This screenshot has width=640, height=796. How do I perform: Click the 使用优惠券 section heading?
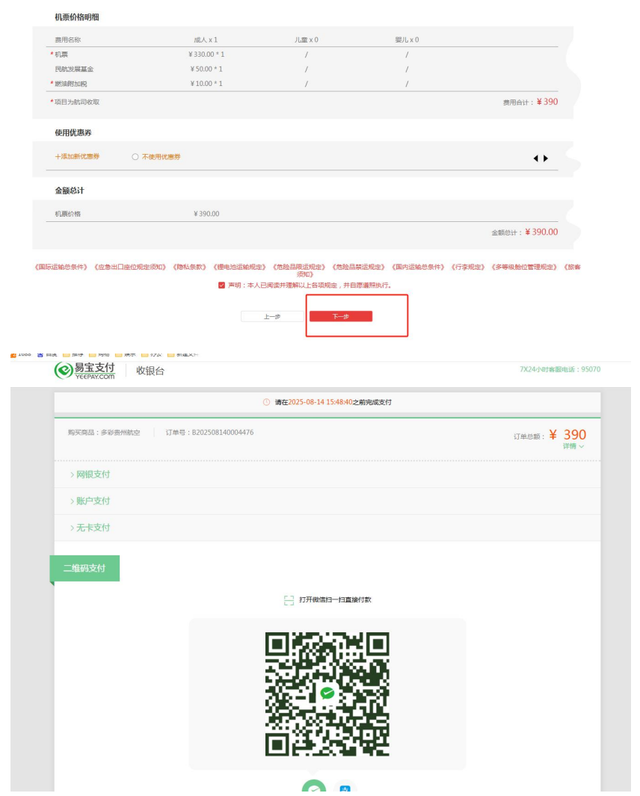73,133
